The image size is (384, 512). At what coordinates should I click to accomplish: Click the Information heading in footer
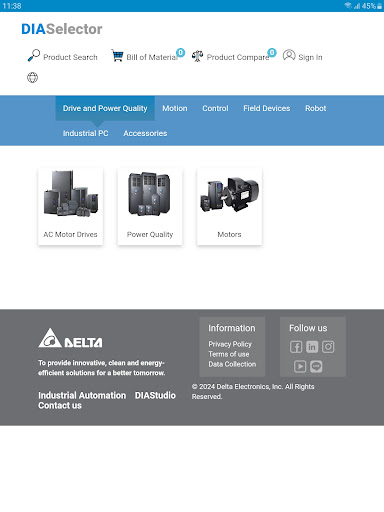tap(232, 328)
